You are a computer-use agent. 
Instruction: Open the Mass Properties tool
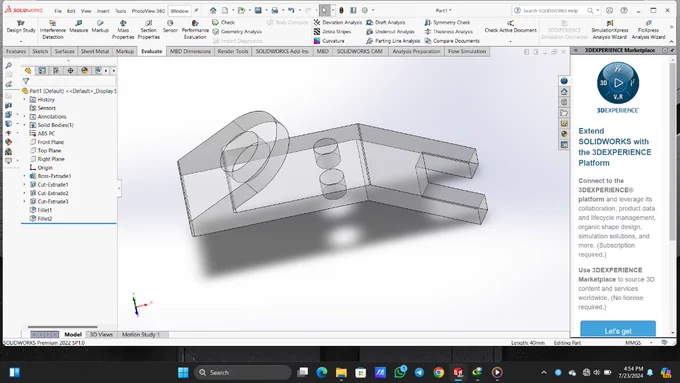click(123, 29)
